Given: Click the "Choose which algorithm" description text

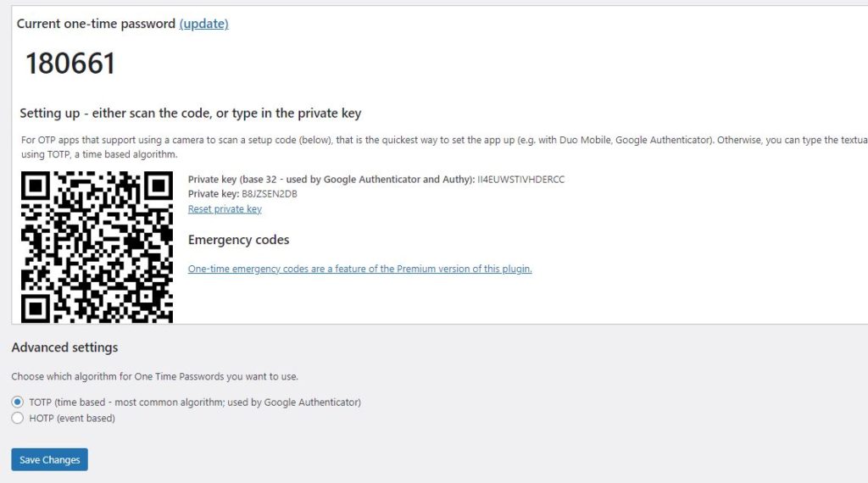Looking at the screenshot, I should (155, 376).
